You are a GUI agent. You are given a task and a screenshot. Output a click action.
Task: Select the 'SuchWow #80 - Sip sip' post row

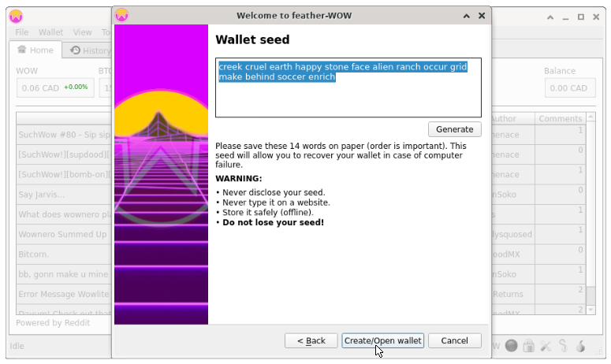[x=65, y=135]
